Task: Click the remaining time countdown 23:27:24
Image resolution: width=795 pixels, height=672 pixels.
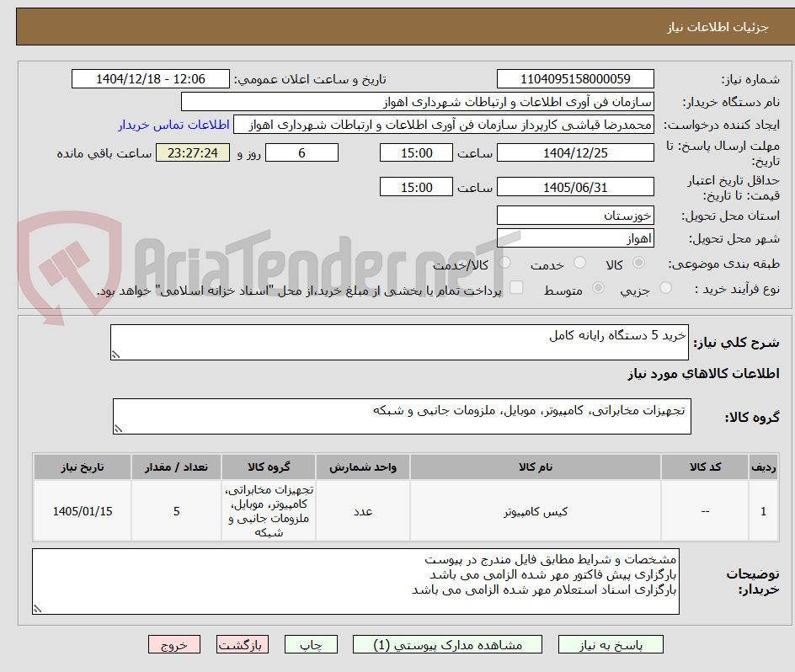Action: [193, 152]
